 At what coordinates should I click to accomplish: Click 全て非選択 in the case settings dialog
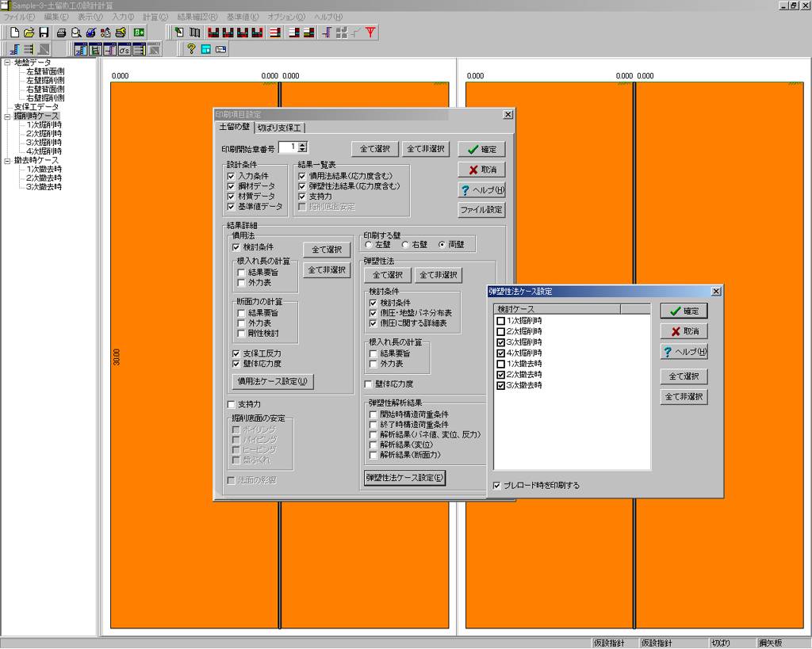684,396
